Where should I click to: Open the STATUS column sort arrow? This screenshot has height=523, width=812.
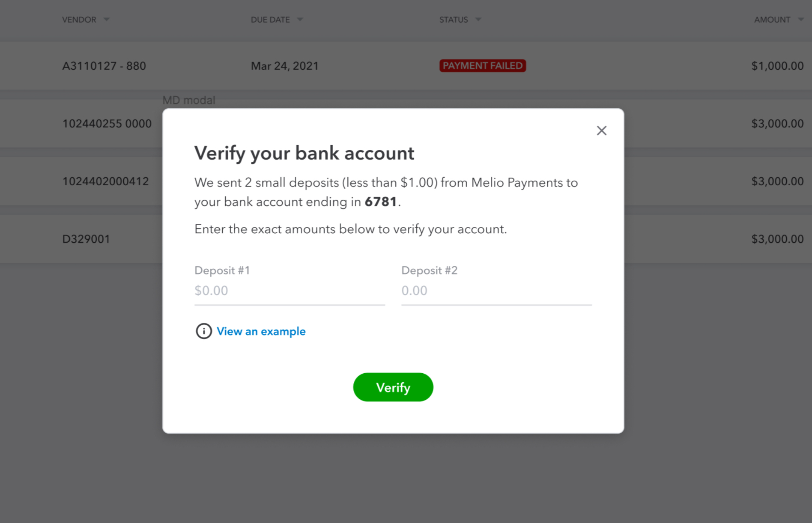coord(478,19)
